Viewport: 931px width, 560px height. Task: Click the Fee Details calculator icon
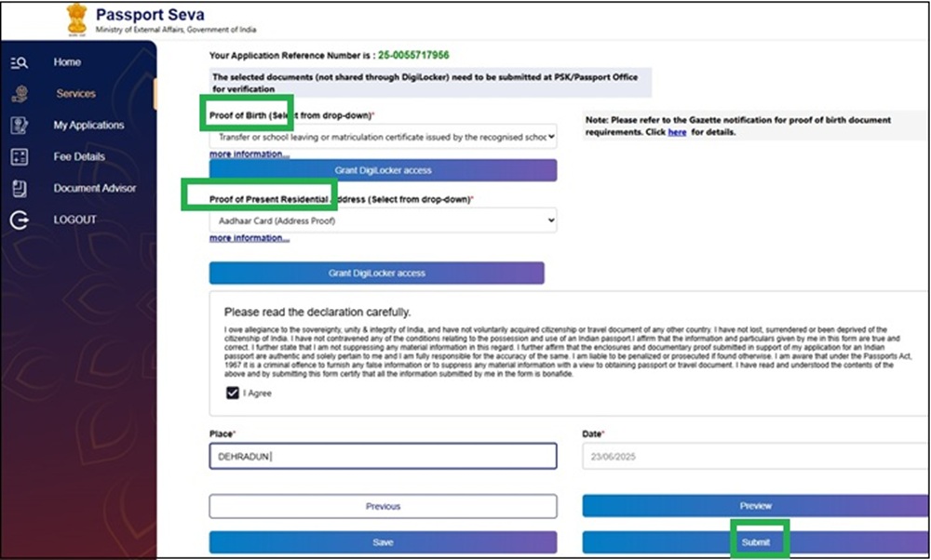[x=19, y=156]
